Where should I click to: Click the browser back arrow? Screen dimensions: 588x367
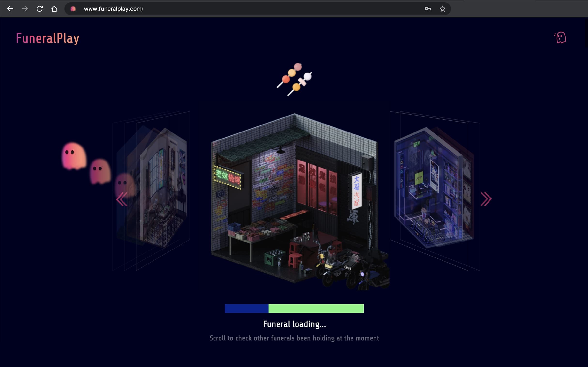coord(10,9)
